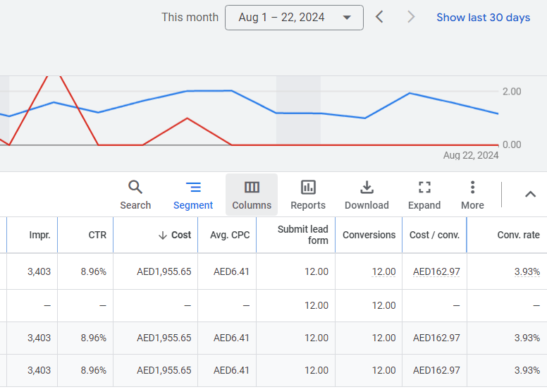Open the Segment menu
The height and width of the screenshot is (392, 547).
(x=193, y=195)
